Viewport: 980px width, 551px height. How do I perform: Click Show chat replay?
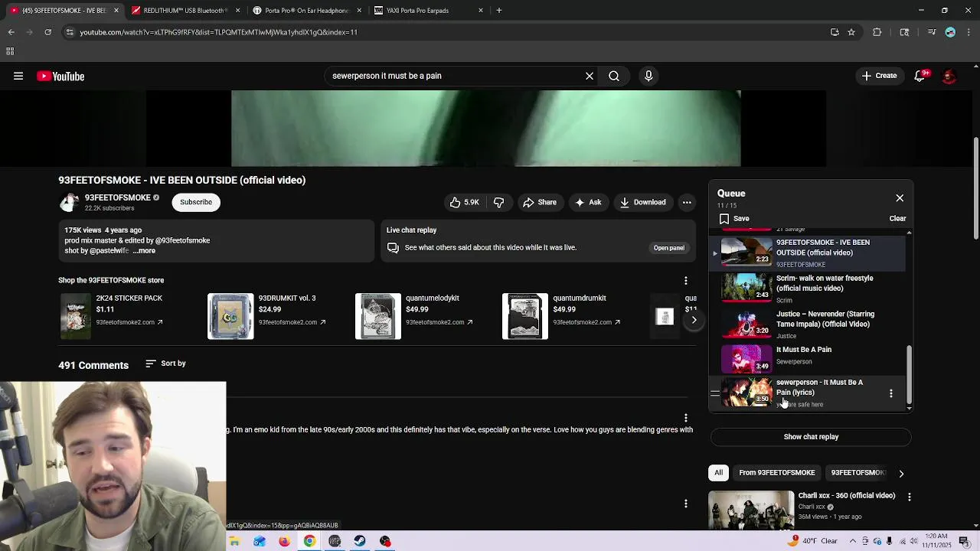(811, 437)
